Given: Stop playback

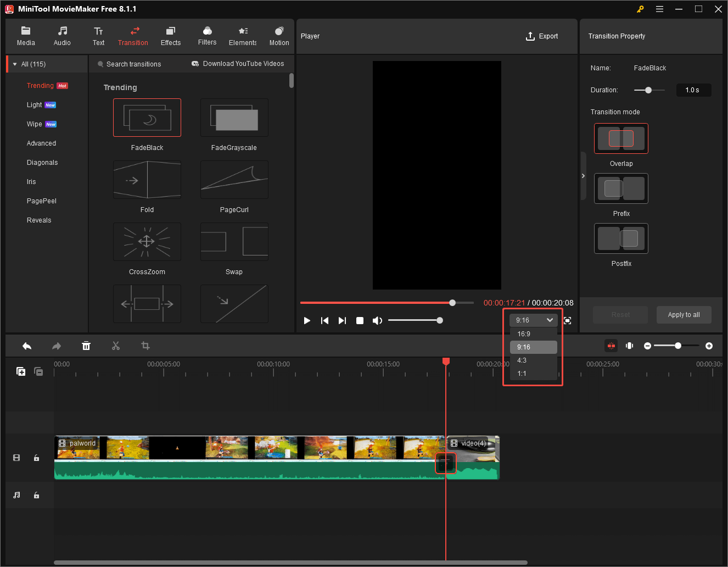Looking at the screenshot, I should click(360, 320).
